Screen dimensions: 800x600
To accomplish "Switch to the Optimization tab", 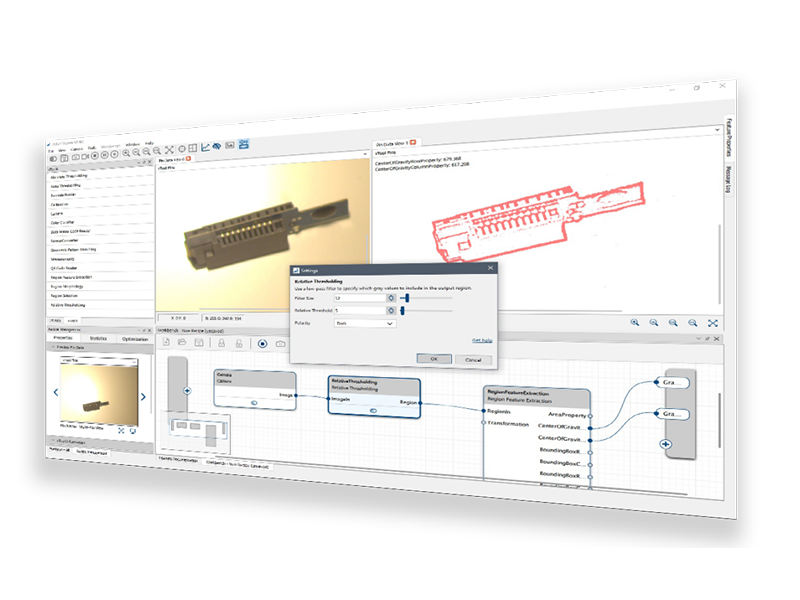I will point(134,339).
